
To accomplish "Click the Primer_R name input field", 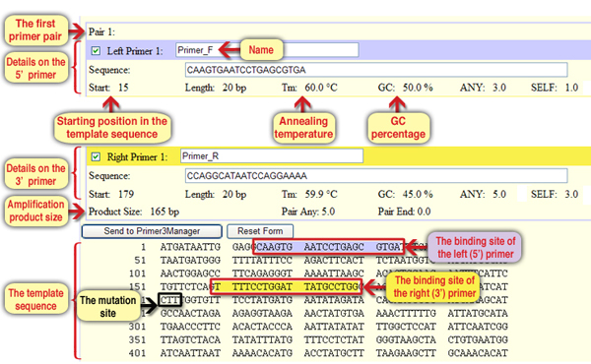I will 272,156.
